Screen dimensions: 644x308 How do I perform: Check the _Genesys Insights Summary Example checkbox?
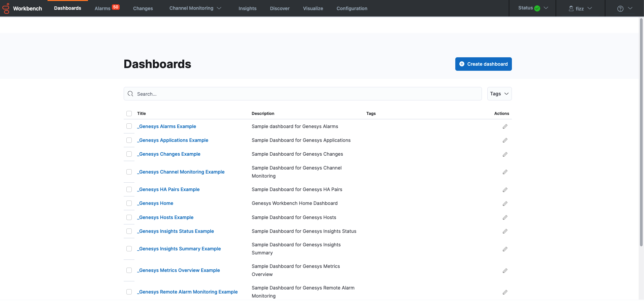click(129, 249)
